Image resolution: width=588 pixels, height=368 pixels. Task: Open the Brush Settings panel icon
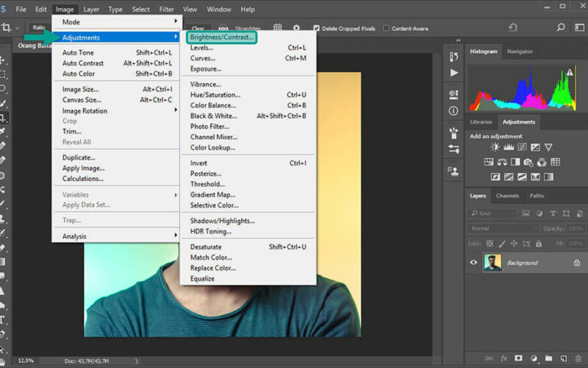[x=453, y=132]
